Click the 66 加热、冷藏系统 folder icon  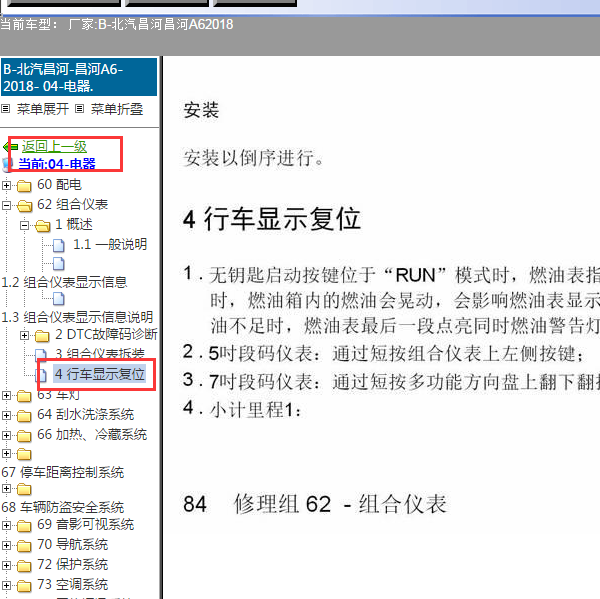[x=24, y=436]
